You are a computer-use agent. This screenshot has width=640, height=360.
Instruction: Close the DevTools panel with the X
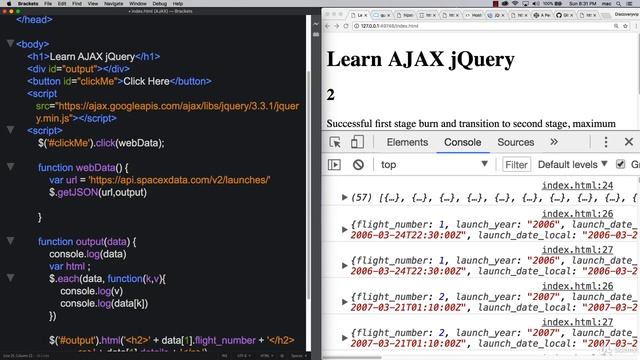coord(629,142)
